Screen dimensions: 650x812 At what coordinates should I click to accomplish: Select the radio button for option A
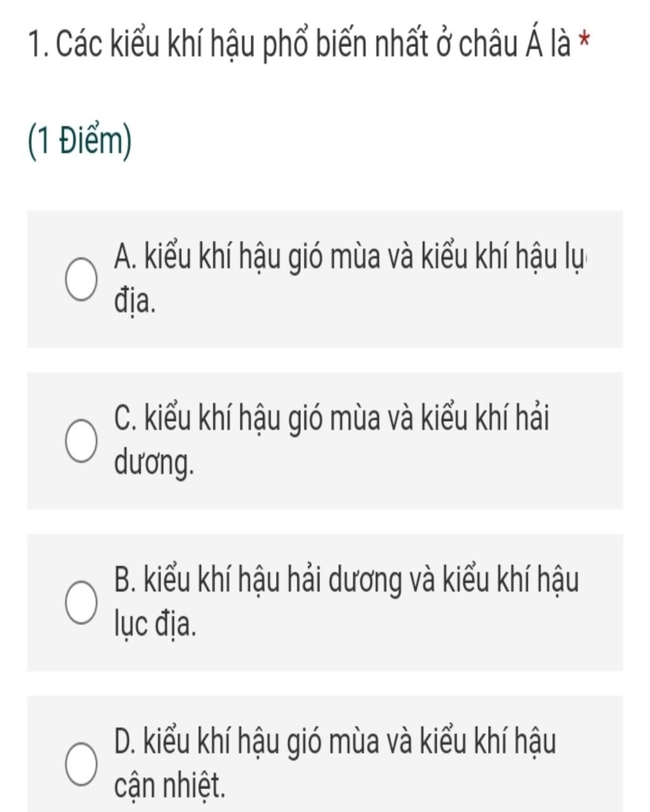81,280
